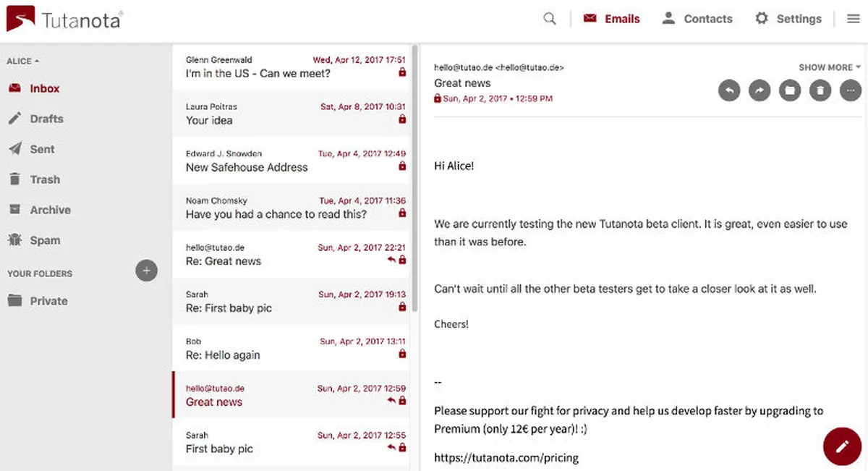Open the more actions ellipsis button
The height and width of the screenshot is (471, 868).
pyautogui.click(x=851, y=90)
